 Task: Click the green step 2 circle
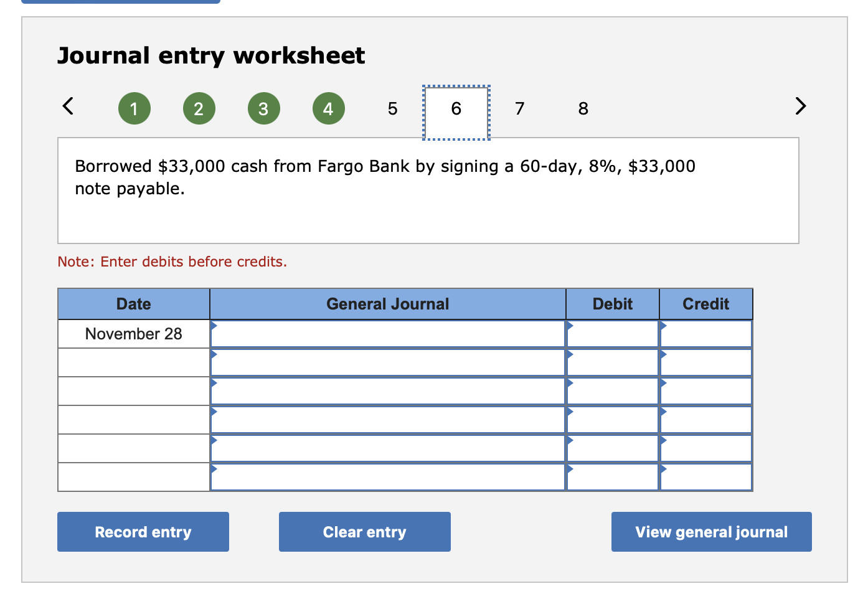(x=199, y=108)
